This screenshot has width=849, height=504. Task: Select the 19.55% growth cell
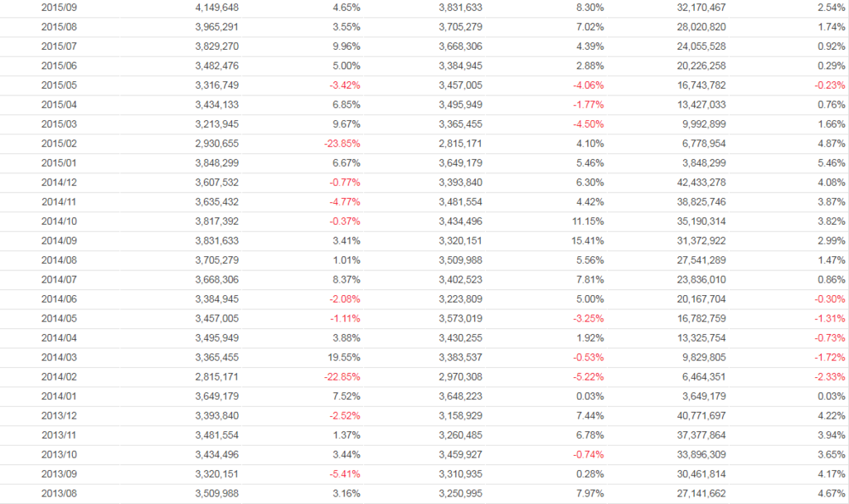pos(342,357)
